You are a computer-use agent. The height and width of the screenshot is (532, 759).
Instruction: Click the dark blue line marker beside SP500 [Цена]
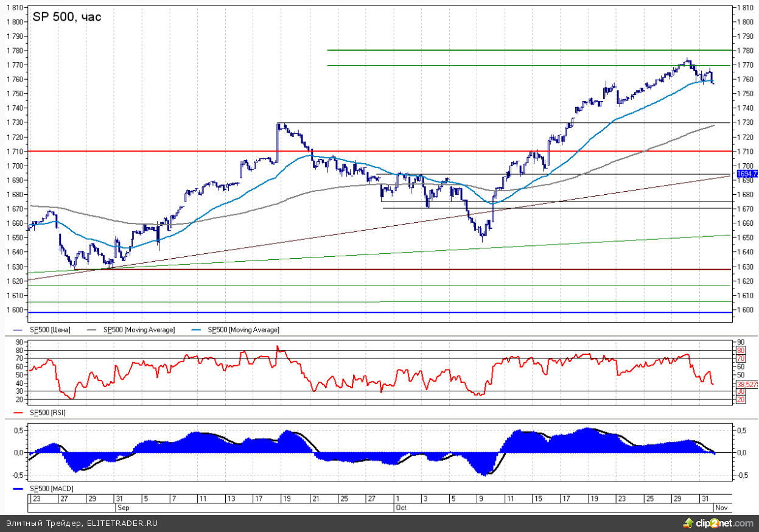point(17,330)
